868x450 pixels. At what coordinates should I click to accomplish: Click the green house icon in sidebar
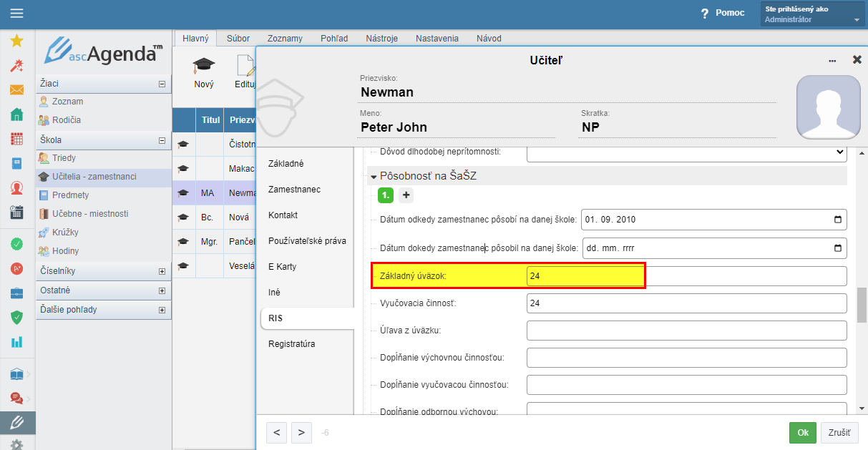click(x=16, y=114)
